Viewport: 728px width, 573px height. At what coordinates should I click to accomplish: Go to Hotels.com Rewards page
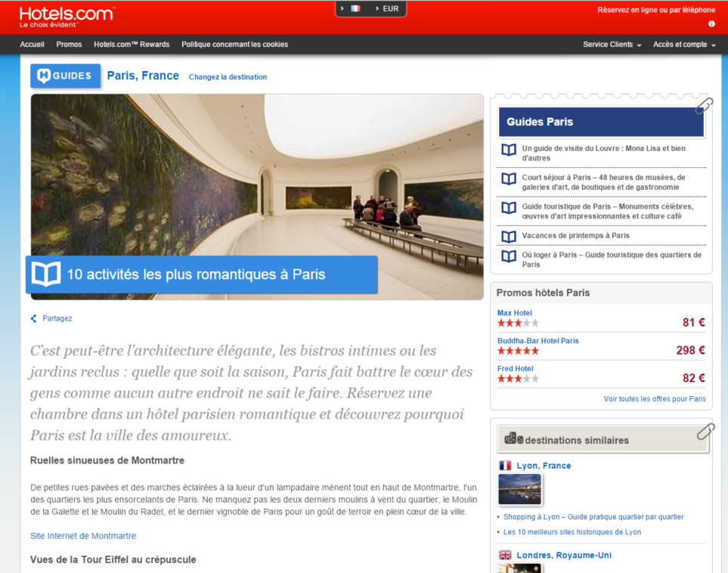coord(132,45)
